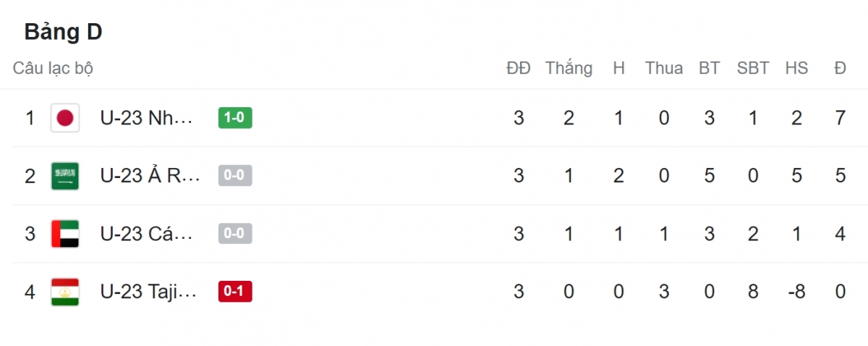The height and width of the screenshot is (346, 868).
Task: Click the green 1-0 result badge
Action: pos(235,118)
